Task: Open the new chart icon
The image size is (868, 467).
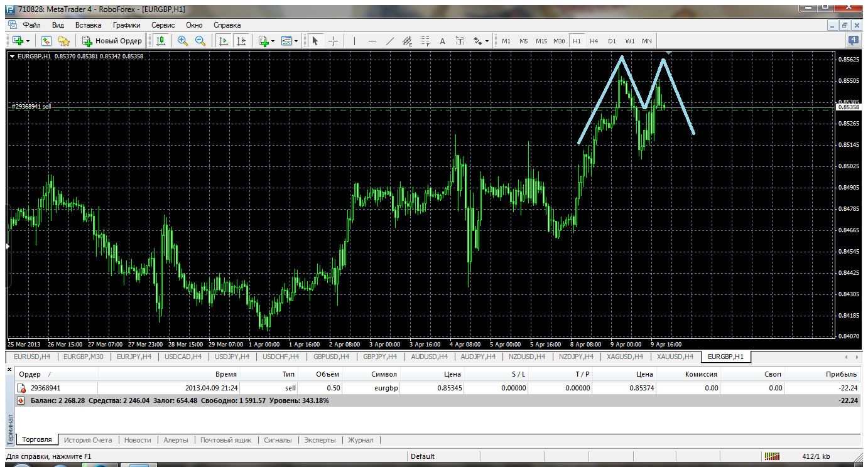Action: pos(17,41)
